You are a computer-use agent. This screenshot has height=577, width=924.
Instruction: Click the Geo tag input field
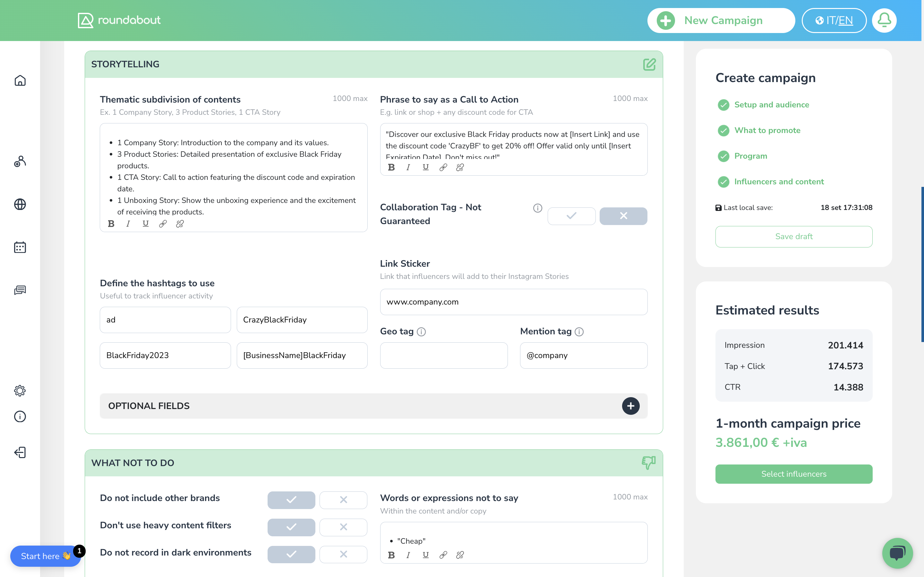point(444,355)
